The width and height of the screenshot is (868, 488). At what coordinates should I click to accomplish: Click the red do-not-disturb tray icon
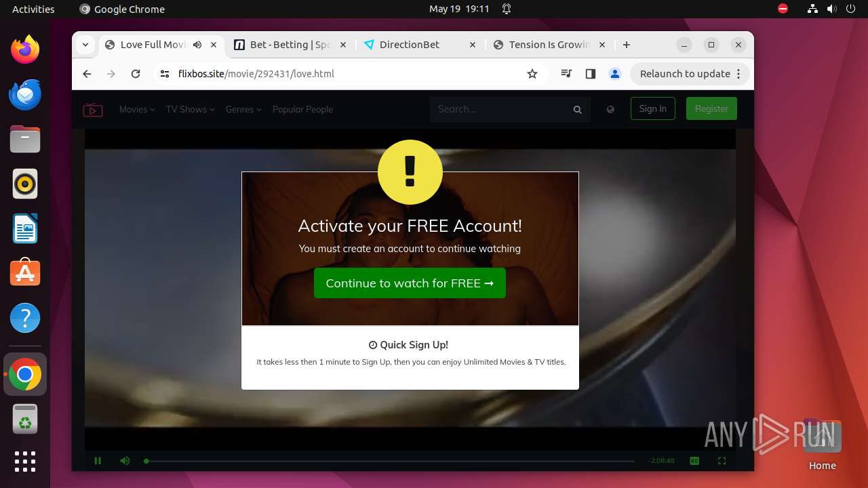coord(783,9)
